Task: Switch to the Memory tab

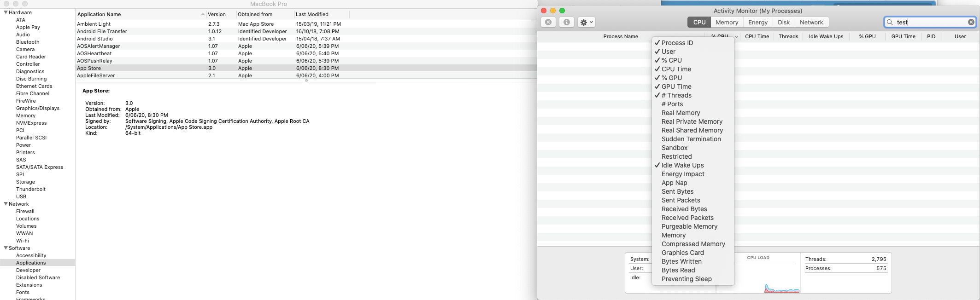Action: [727, 22]
